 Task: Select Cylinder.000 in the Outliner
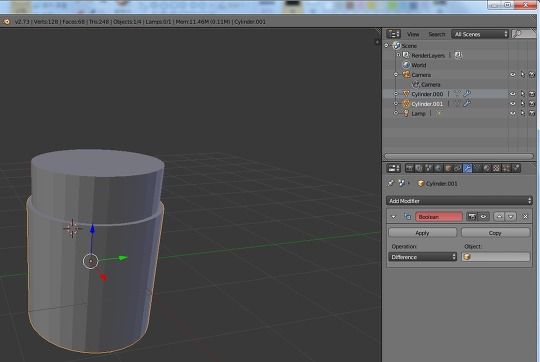(427, 94)
